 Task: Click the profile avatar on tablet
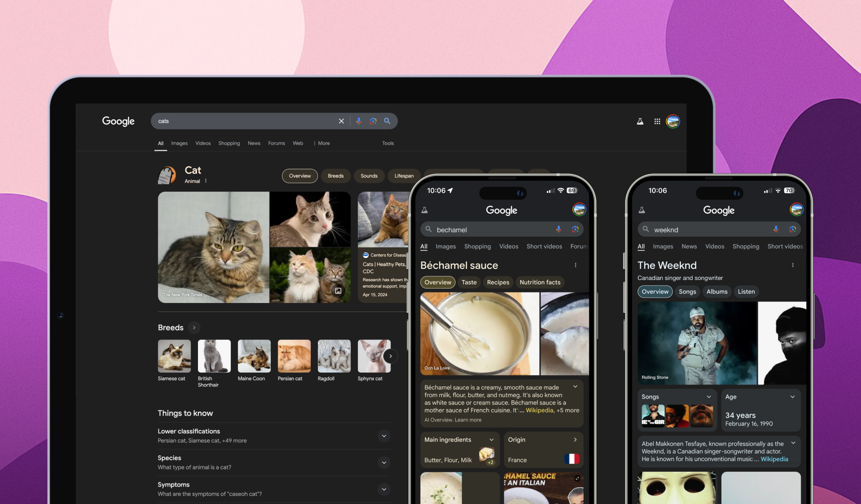pyautogui.click(x=673, y=122)
